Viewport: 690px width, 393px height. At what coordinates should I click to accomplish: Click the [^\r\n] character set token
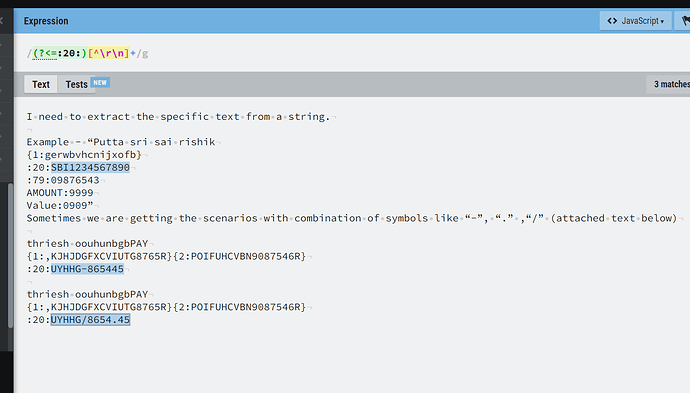109,53
